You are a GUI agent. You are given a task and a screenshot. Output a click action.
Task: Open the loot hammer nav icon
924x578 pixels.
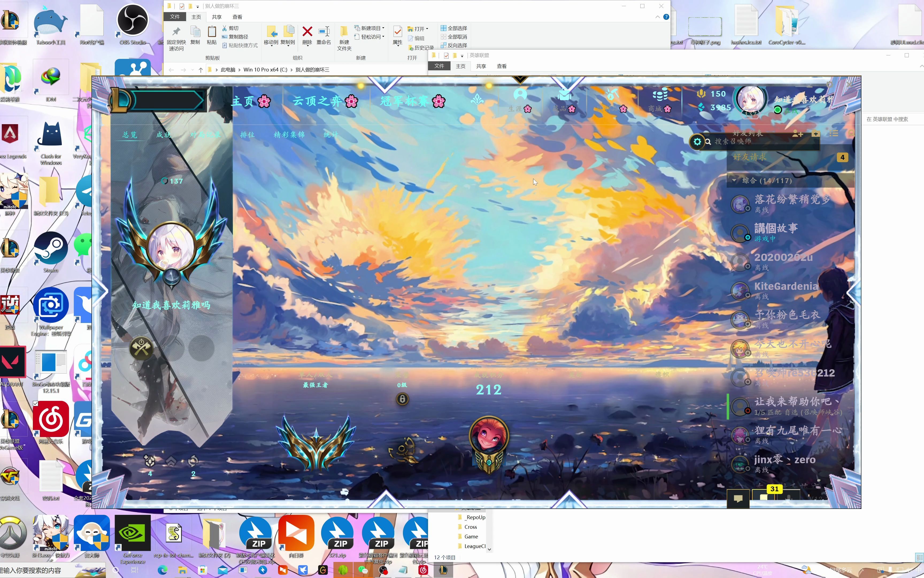click(612, 94)
